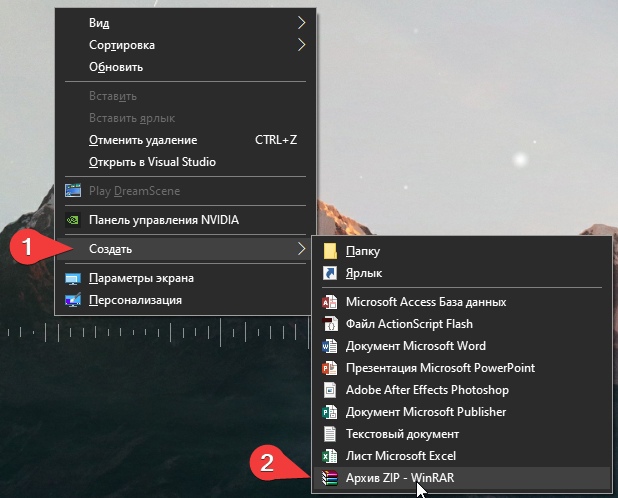Create a new Ярлык
The width and height of the screenshot is (618, 498).
click(x=462, y=273)
